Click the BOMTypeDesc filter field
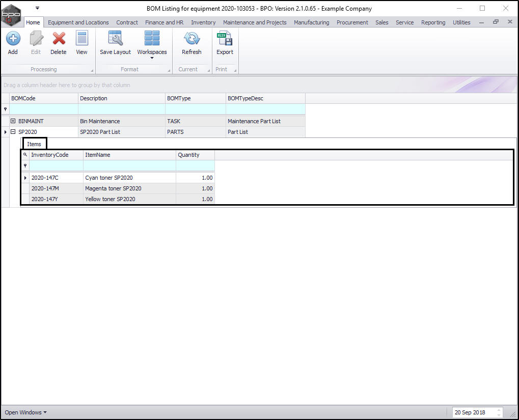The width and height of the screenshot is (519, 420). tap(265, 109)
